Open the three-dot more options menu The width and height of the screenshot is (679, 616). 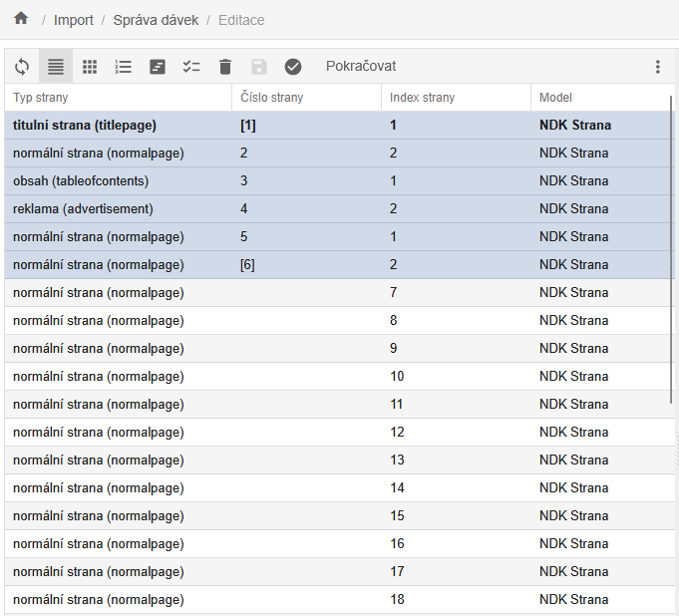(x=657, y=67)
